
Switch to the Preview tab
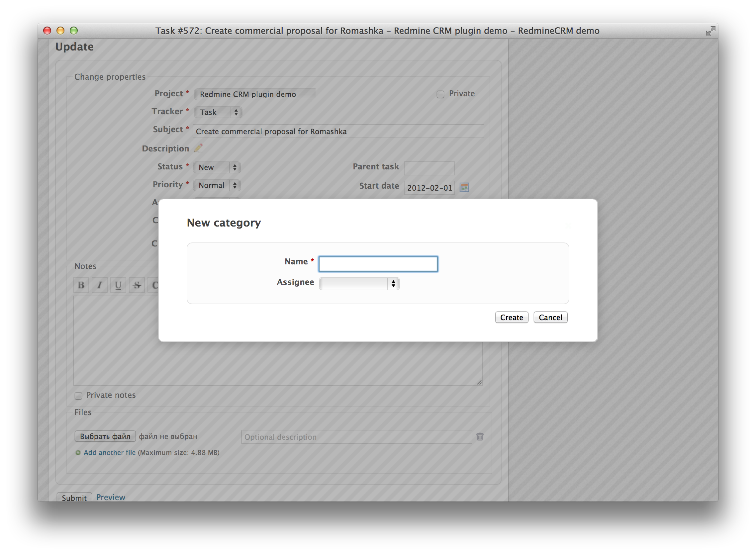coord(111,497)
